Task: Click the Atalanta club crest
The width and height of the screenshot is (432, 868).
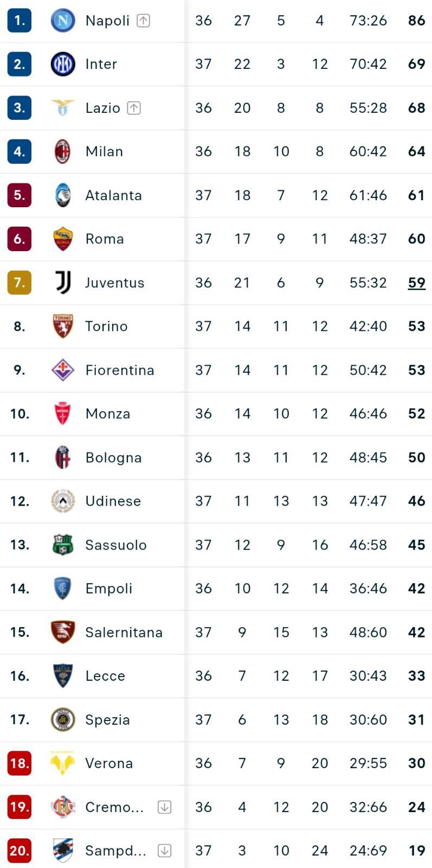Action: click(x=62, y=195)
